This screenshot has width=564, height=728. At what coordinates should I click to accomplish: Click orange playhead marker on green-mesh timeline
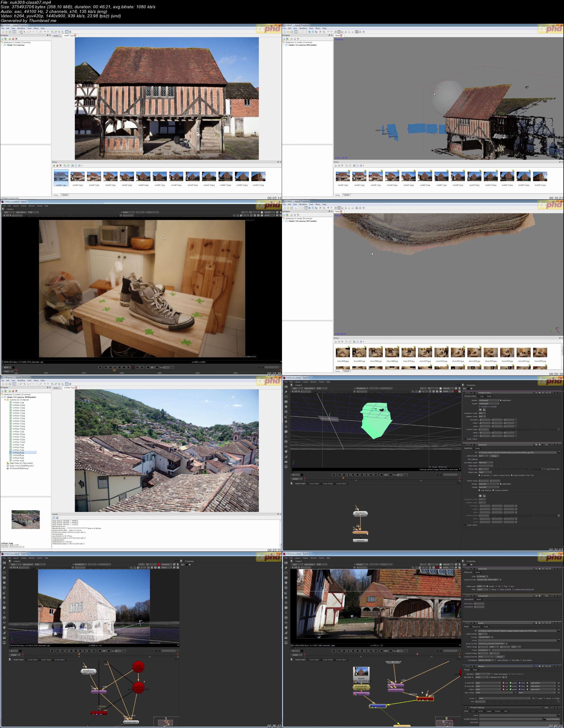(x=343, y=478)
